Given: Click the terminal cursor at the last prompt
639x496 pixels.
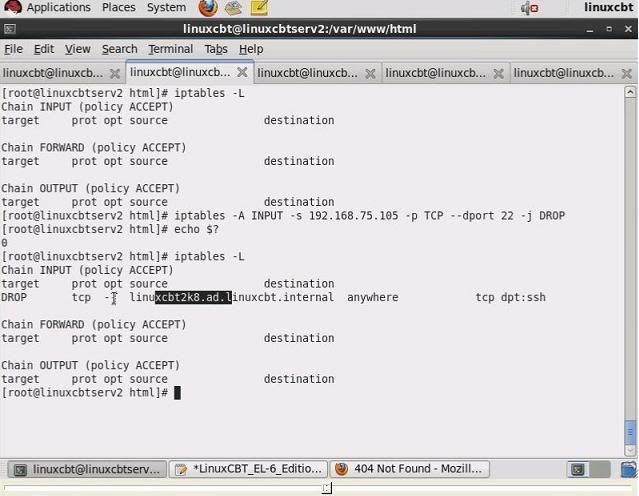Looking at the screenshot, I should [177, 393].
